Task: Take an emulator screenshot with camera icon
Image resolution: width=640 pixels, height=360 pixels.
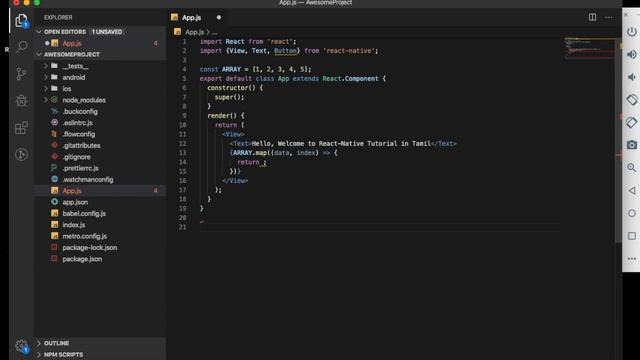Action: [631, 145]
